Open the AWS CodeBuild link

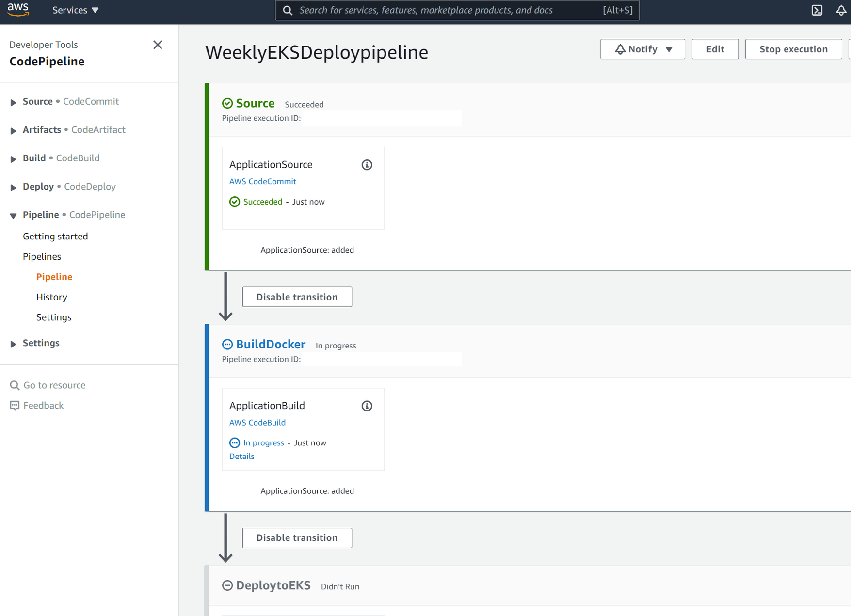pos(257,422)
